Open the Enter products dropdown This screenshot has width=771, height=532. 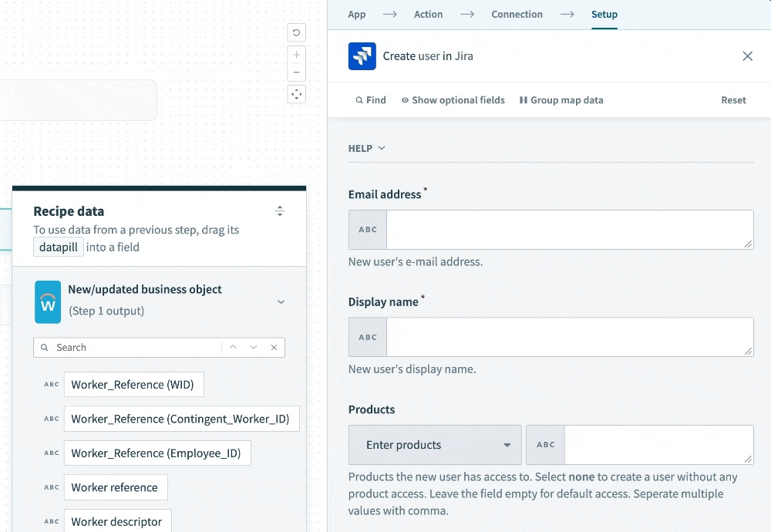tap(434, 445)
